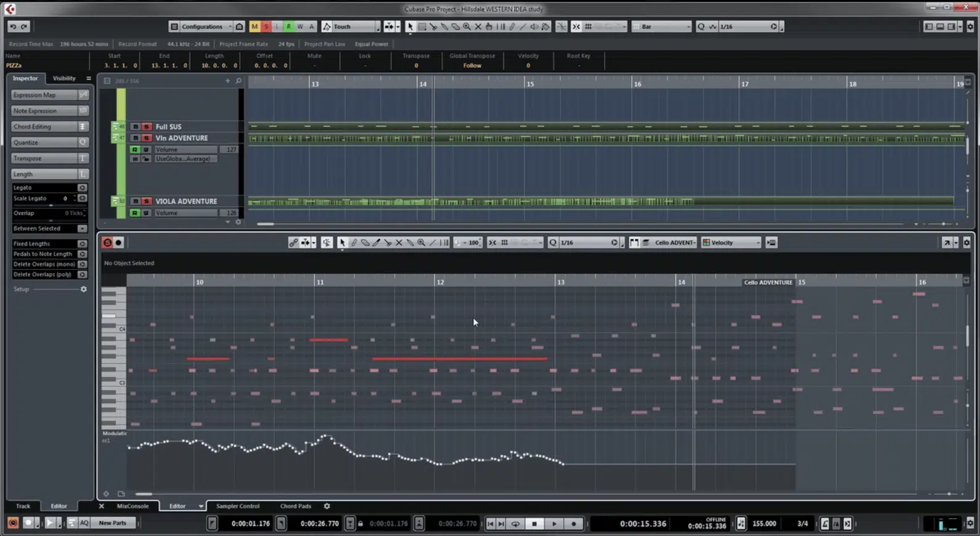Screen dimensions: 980x536
Task: Open the Chord Pads tab
Action: coord(296,506)
